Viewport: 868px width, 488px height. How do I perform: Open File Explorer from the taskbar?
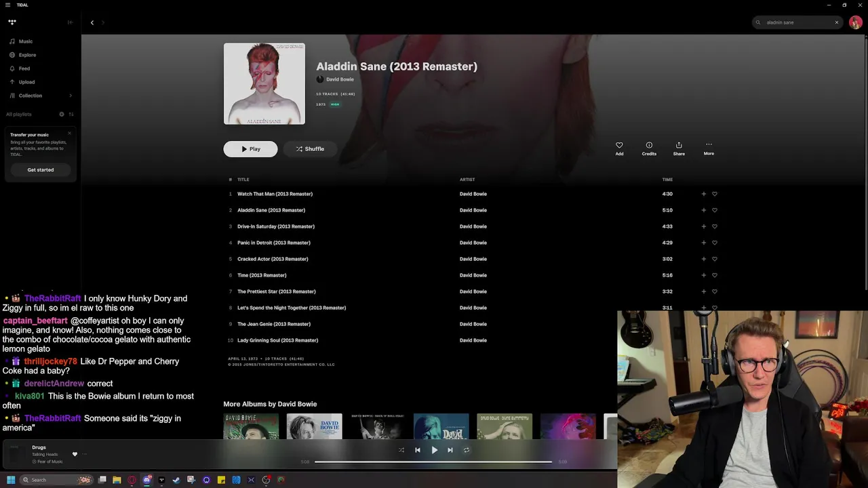coord(117,480)
